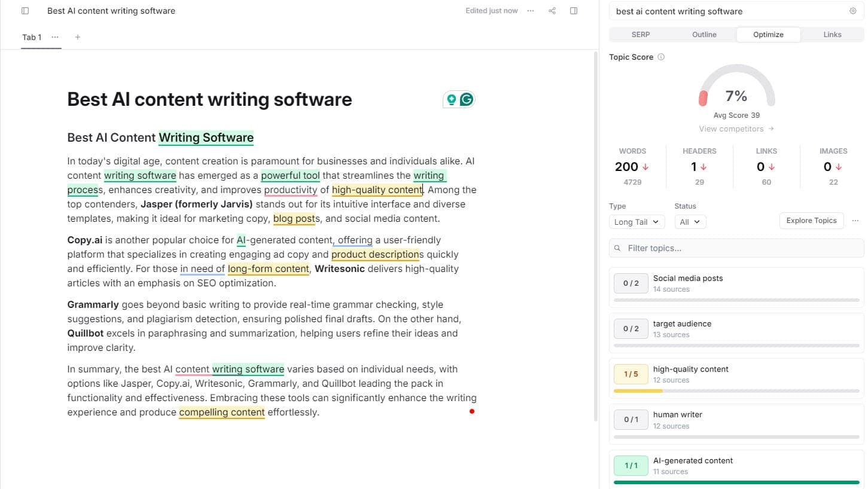Click bold 'Writesonic' text
868x489 pixels.
click(x=340, y=268)
